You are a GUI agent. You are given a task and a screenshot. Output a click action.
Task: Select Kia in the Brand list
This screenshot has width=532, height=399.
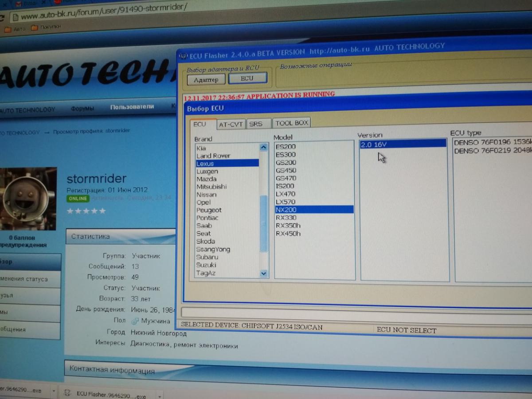(x=201, y=148)
